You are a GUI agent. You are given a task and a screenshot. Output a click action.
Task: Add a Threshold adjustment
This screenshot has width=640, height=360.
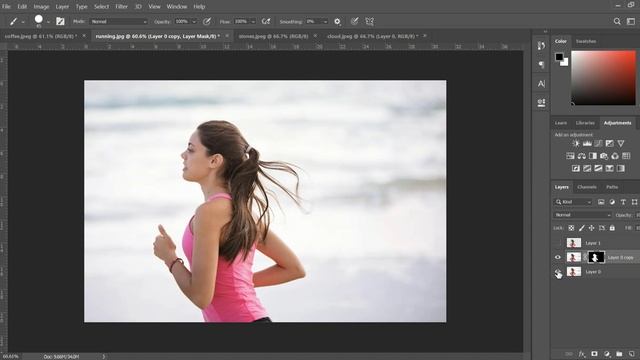point(598,168)
